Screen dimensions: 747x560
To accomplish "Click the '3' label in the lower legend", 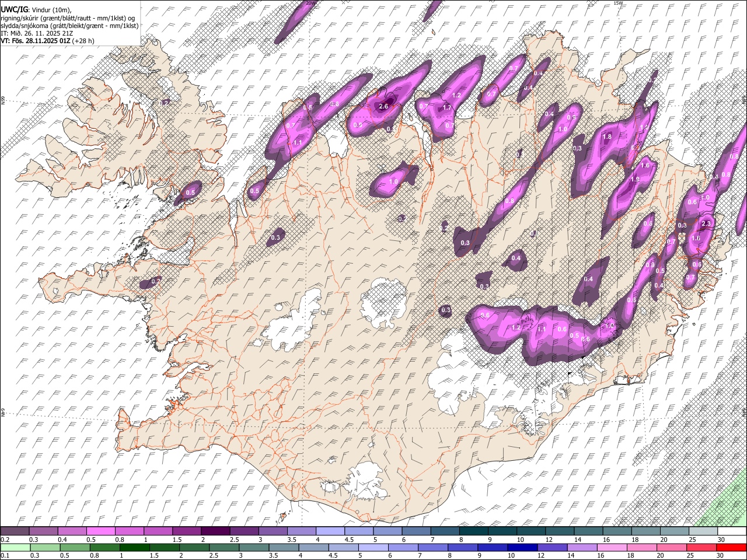I will tap(241, 555).
